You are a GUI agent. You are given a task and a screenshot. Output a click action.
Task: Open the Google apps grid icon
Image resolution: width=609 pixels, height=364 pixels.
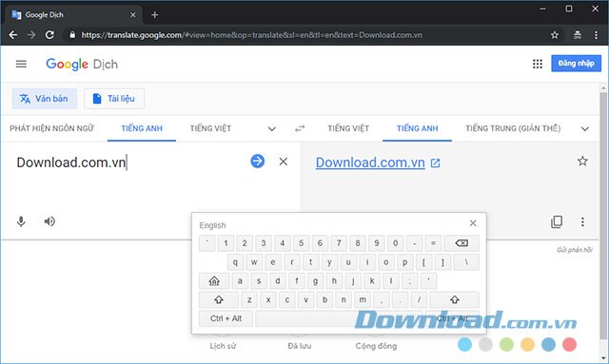[x=538, y=64]
